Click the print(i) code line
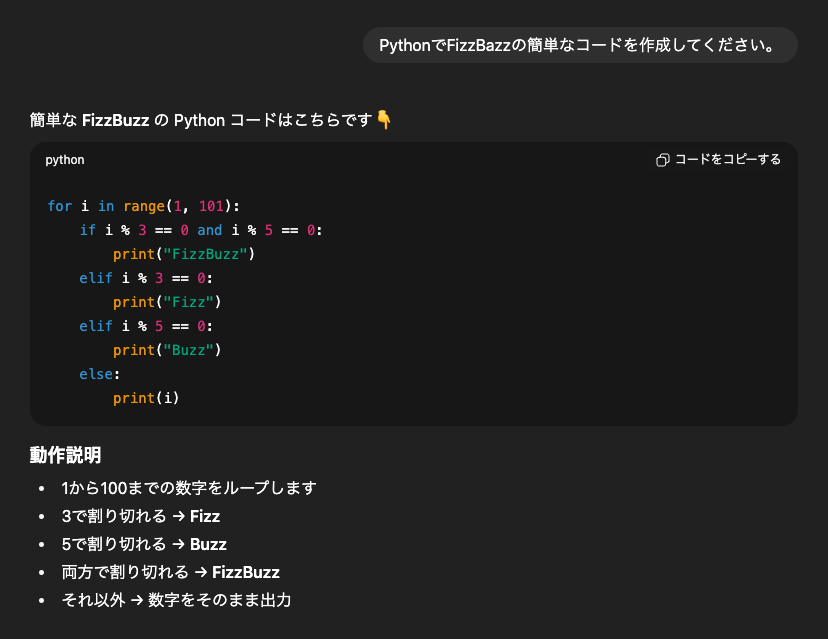Viewport: 828px width, 639px height. [x=146, y=398]
